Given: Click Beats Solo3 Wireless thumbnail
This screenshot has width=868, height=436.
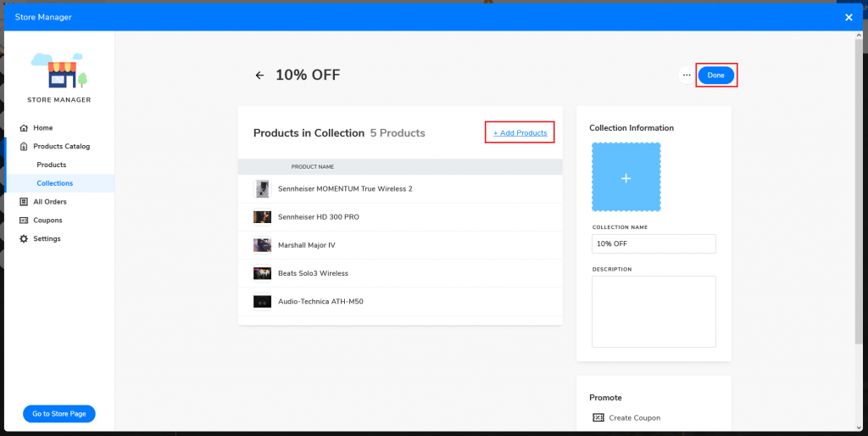Looking at the screenshot, I should coord(263,273).
